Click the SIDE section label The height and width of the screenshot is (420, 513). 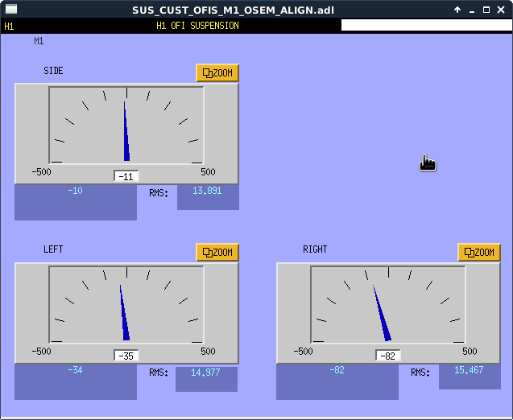(x=53, y=71)
